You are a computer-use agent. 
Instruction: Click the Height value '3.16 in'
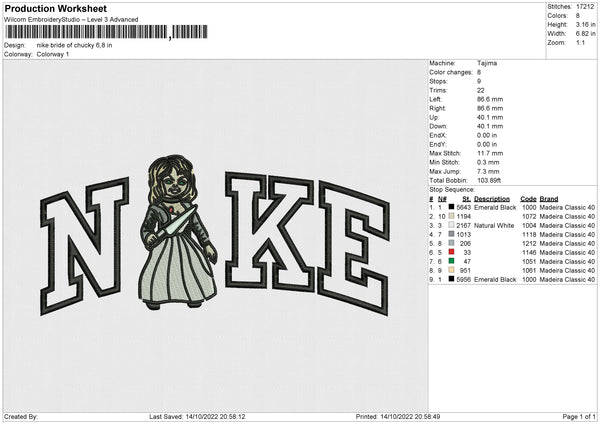pos(585,24)
